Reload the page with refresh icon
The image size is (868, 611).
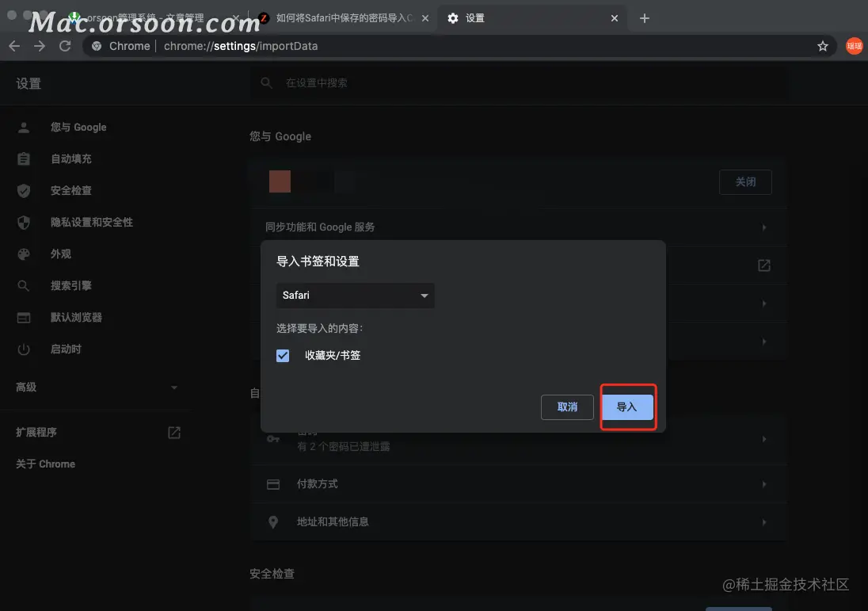coord(65,46)
